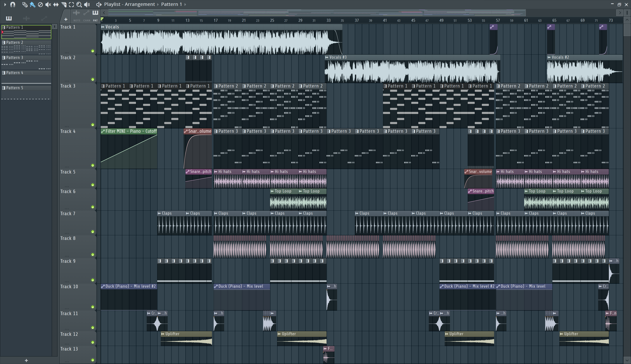Select Pattern 4 in the picker list

click(26, 77)
